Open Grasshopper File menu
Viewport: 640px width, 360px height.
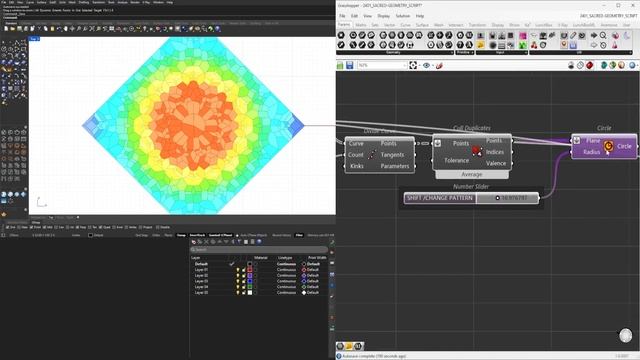point(342,16)
